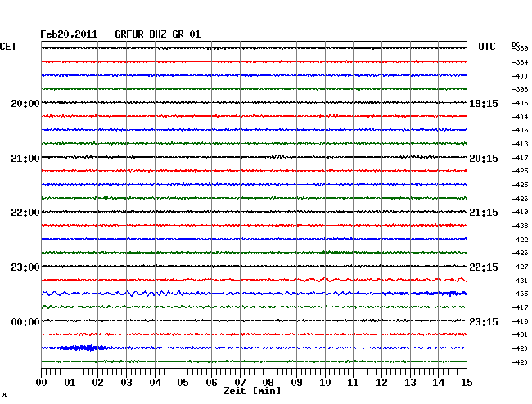532x404 pixels.
Task: Select the 20:00 CET time label
Action: pos(25,104)
